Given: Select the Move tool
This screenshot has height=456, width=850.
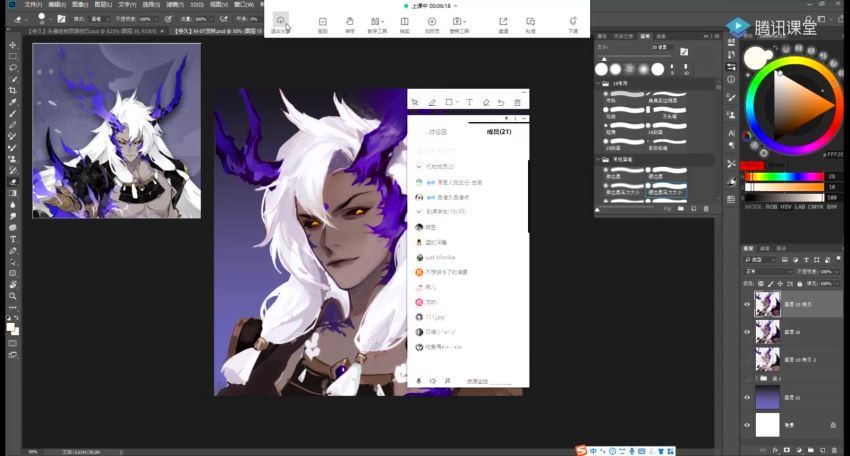Looking at the screenshot, I should [x=12, y=45].
